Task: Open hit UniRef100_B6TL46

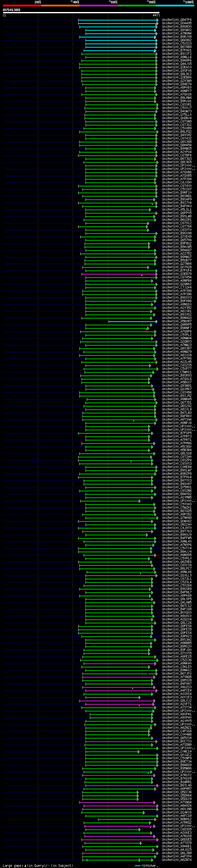Action: click(177, 785)
